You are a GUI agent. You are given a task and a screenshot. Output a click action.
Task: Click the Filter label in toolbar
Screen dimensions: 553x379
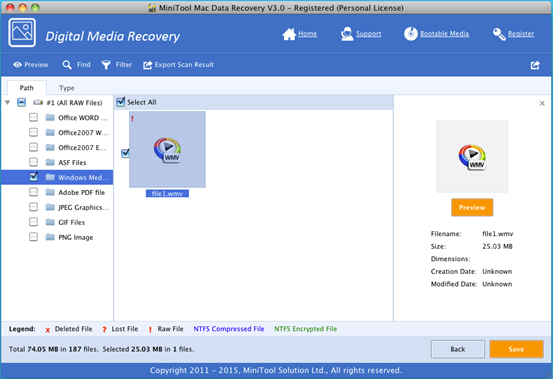tap(124, 65)
